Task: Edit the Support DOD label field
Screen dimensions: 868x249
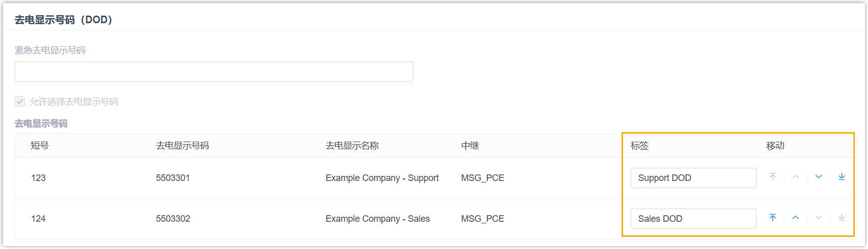Action: coord(693,178)
